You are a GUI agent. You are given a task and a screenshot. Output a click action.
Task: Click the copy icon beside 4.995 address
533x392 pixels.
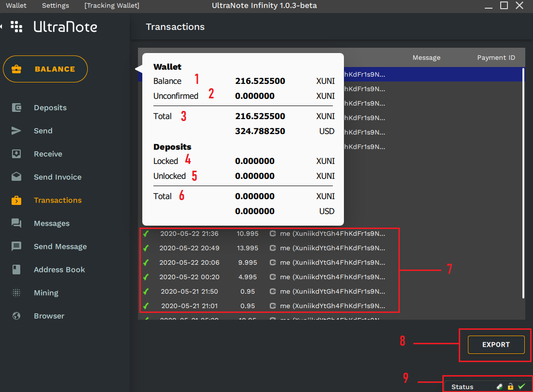click(x=273, y=277)
